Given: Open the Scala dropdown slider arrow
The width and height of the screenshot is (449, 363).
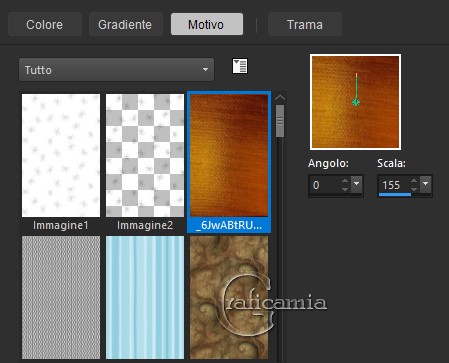Looking at the screenshot, I should pos(426,184).
